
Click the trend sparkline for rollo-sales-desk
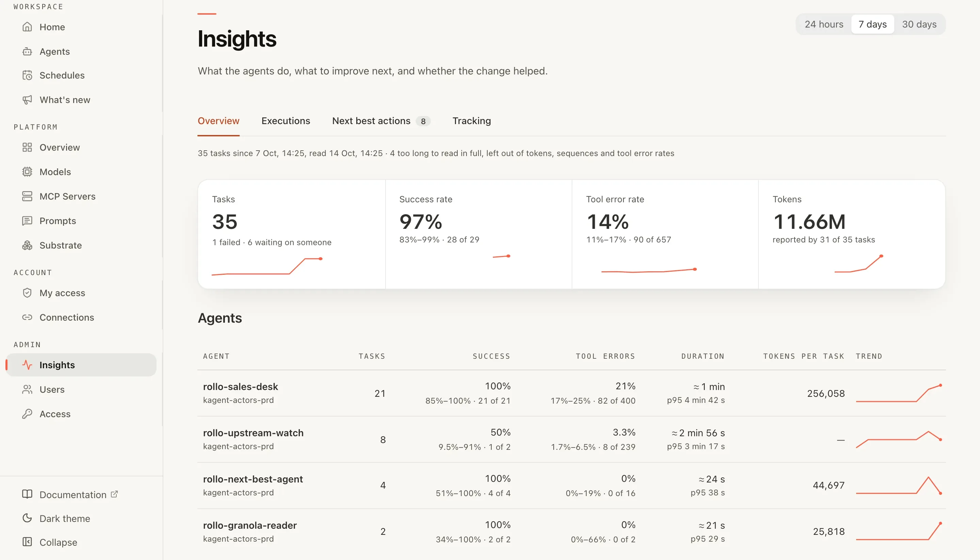[x=899, y=393]
